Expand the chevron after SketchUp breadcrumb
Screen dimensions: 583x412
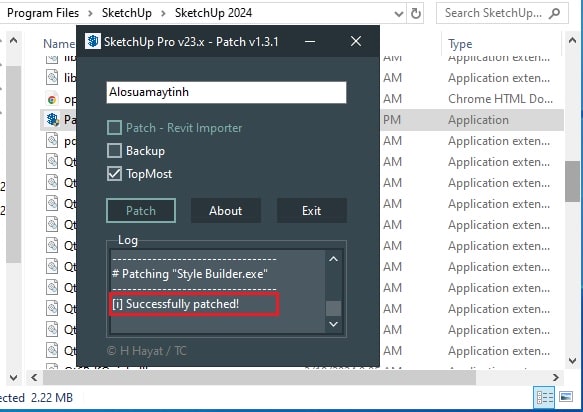coord(163,13)
